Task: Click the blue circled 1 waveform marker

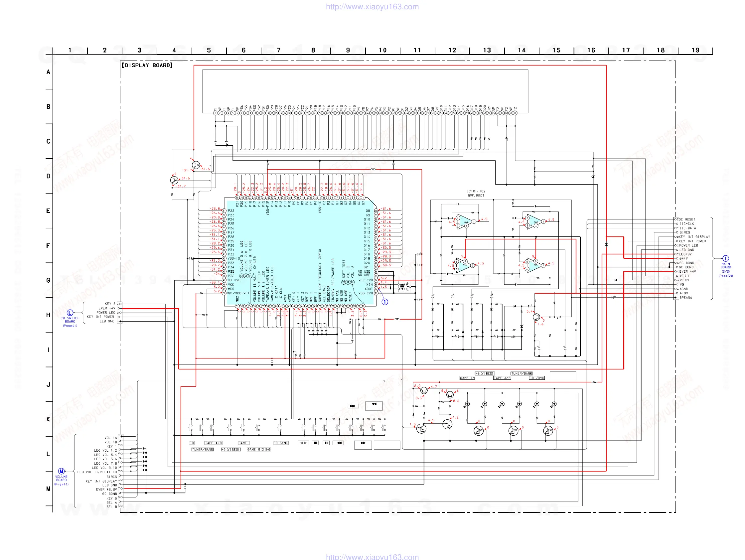Action: [x=384, y=302]
